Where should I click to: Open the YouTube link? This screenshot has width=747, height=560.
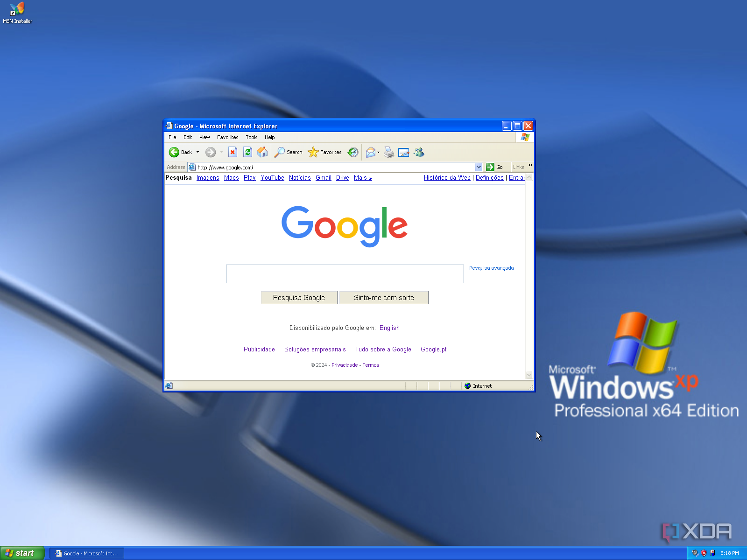tap(273, 178)
